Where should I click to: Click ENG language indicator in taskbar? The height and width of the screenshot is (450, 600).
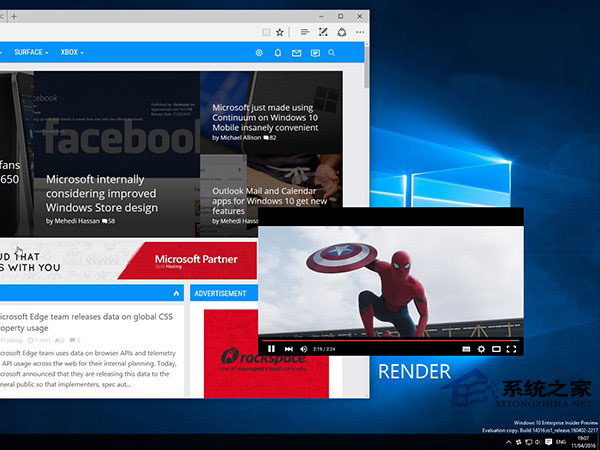(x=561, y=442)
